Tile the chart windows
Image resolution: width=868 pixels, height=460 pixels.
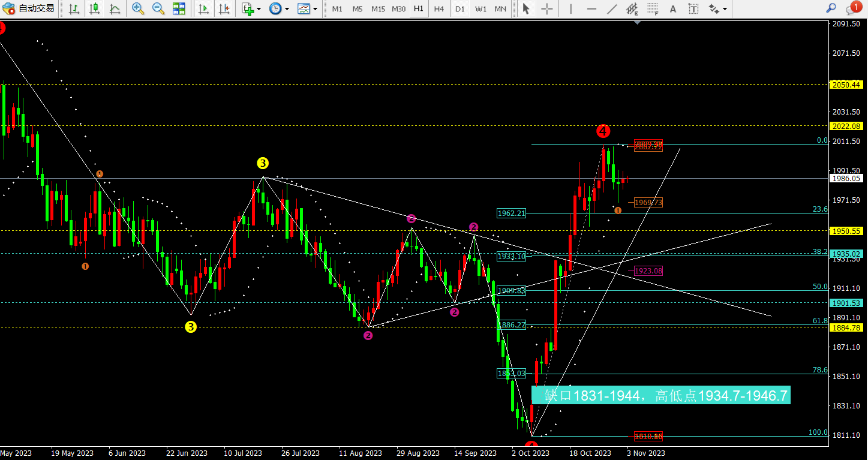[x=179, y=8]
